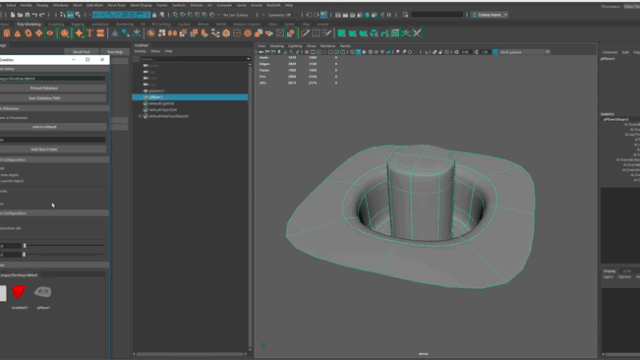The width and height of the screenshot is (640, 360).
Task: Click the crossed tools icon at shelf end
Action: point(417,33)
